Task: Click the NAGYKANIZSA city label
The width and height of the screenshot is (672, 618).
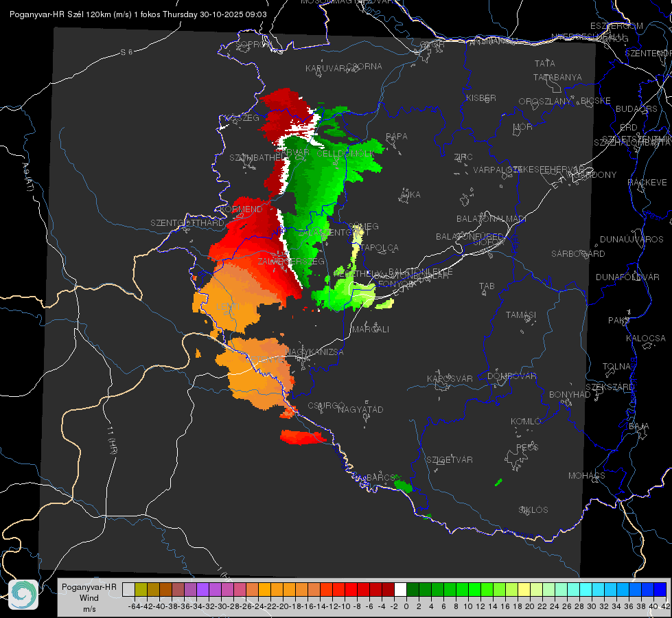Action: click(314, 352)
